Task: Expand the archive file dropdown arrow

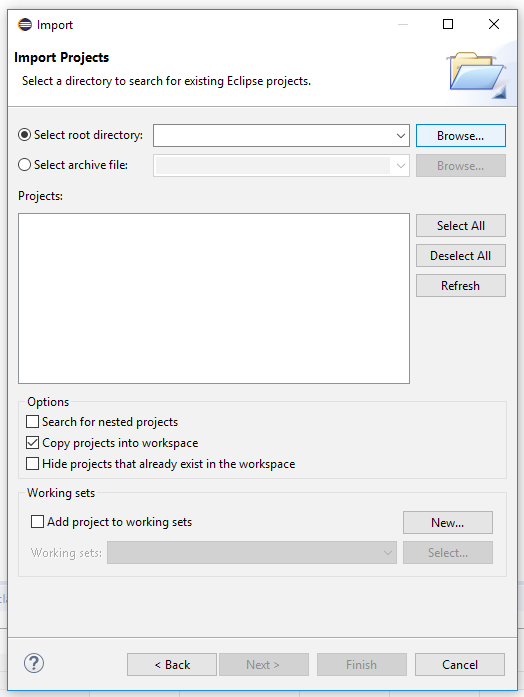Action: 401,166
